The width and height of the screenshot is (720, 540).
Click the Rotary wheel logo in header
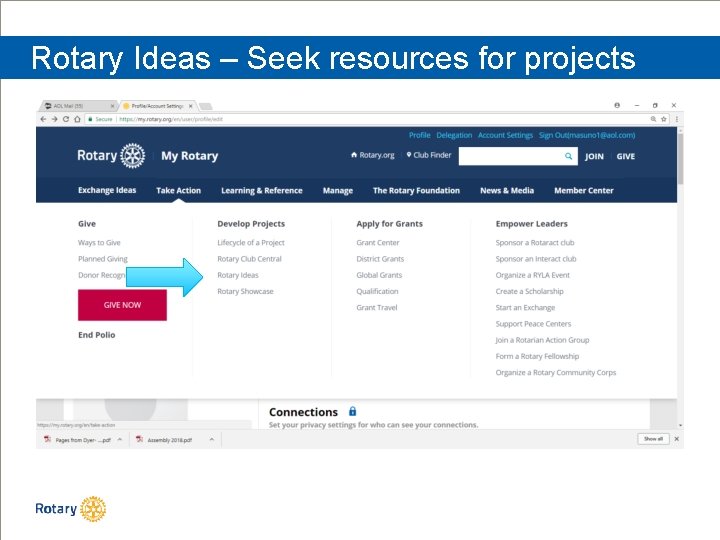point(133,156)
